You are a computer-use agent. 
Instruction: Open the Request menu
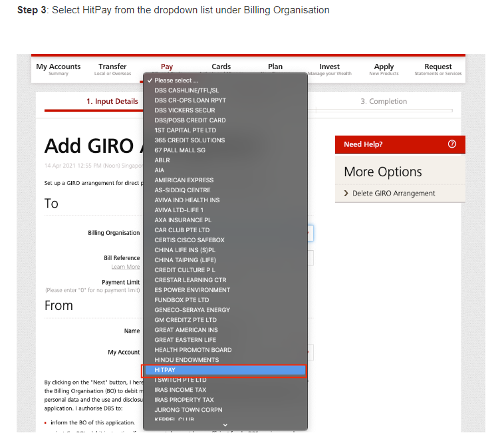click(x=438, y=69)
